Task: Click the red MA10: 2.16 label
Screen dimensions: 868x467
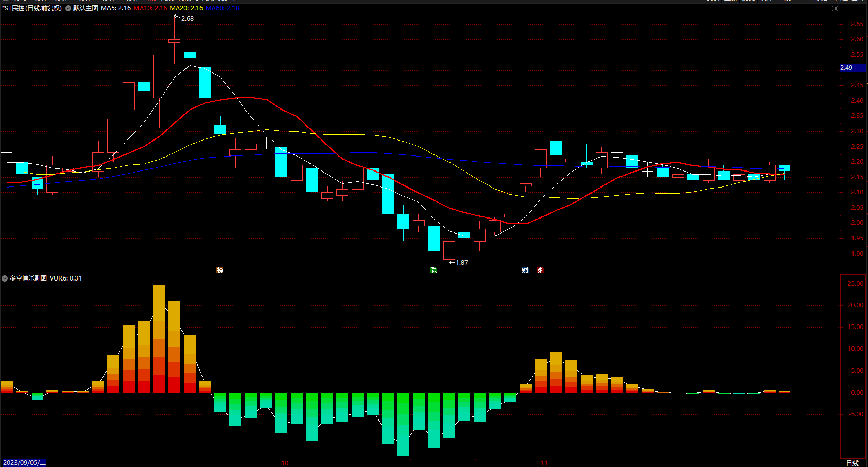Action: 150,8
